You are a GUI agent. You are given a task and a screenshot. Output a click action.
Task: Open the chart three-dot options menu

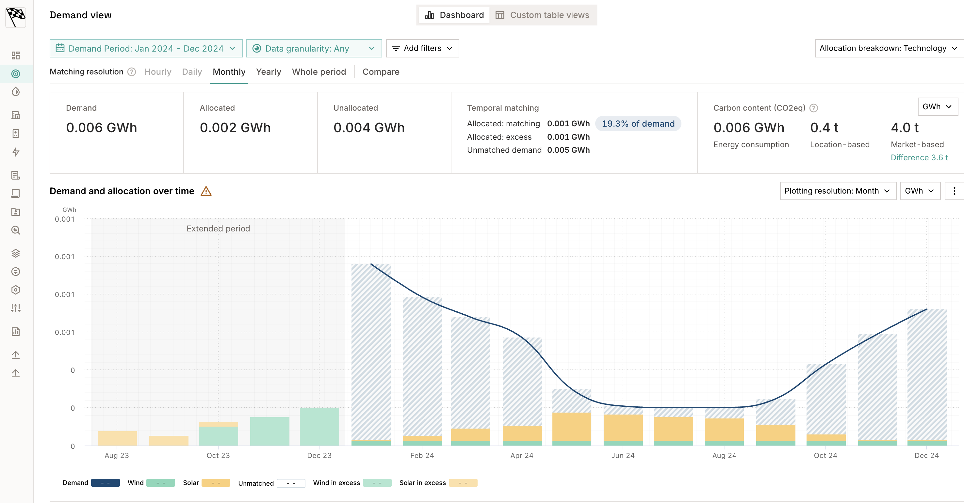(954, 191)
